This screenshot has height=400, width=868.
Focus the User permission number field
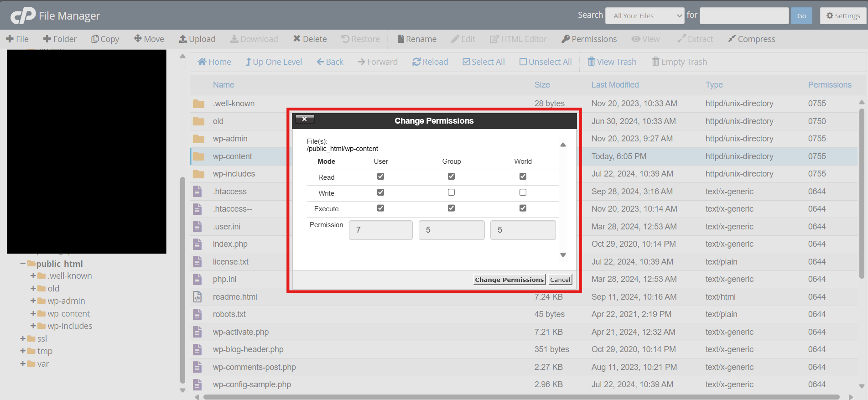click(380, 230)
